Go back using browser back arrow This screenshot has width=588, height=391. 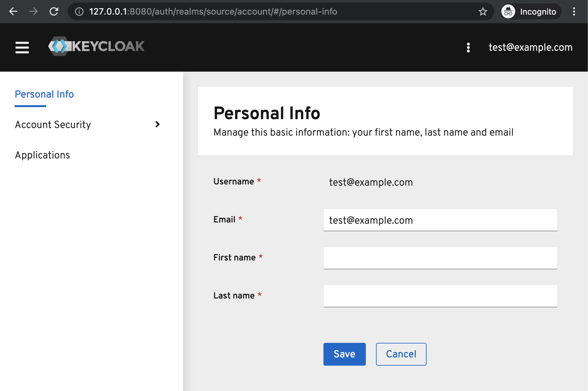tap(13, 11)
